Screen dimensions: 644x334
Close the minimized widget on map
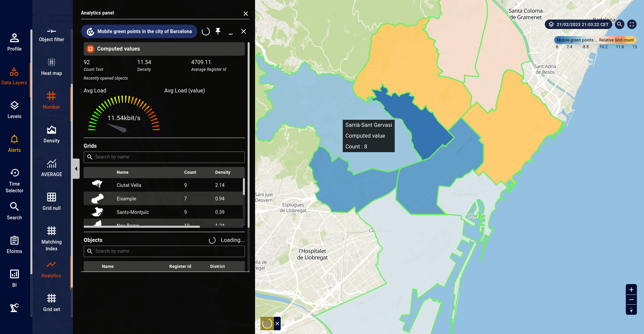[277, 324]
